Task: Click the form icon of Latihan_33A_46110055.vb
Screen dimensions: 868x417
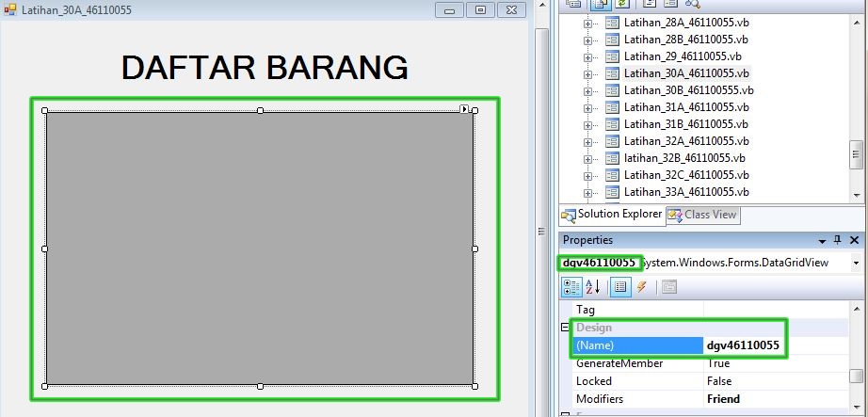Action: 612,192
